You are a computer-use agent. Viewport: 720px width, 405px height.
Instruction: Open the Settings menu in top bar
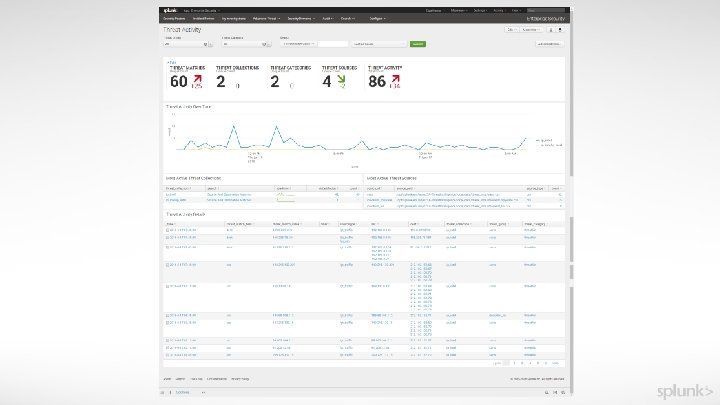tap(480, 11)
